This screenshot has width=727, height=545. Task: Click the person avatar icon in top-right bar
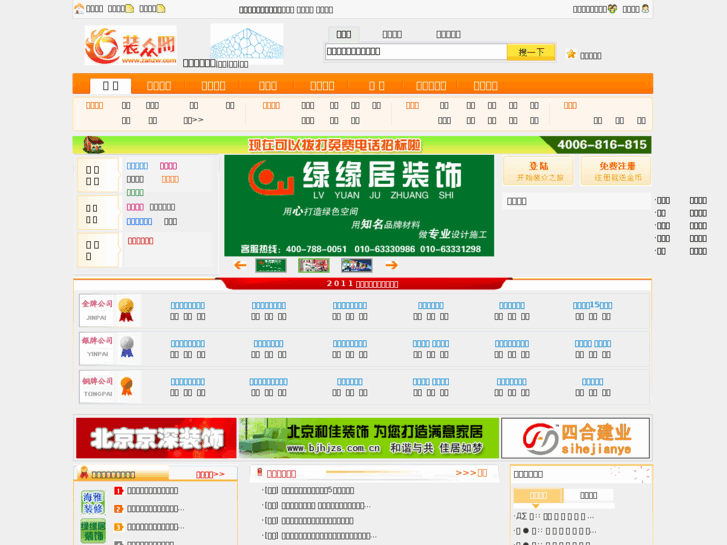pyautogui.click(x=645, y=9)
